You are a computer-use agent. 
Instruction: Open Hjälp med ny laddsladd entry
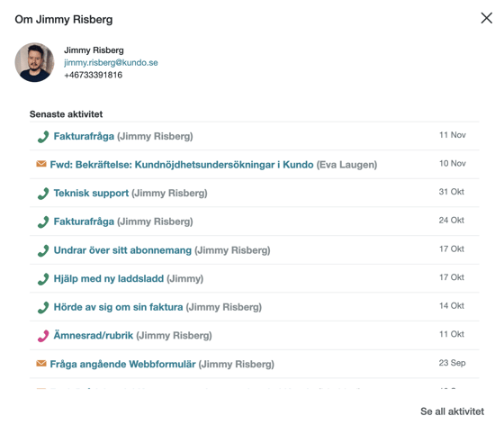[109, 278]
